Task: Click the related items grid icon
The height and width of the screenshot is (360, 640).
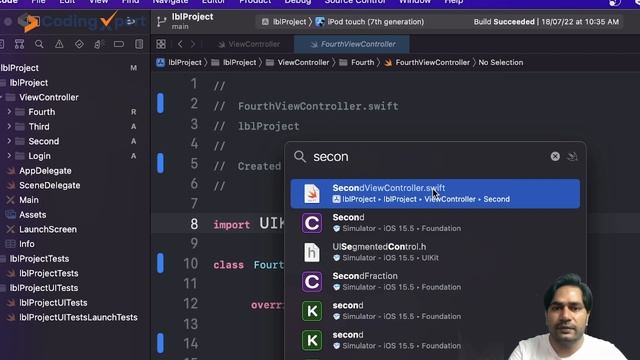Action: pyautogui.click(x=161, y=44)
